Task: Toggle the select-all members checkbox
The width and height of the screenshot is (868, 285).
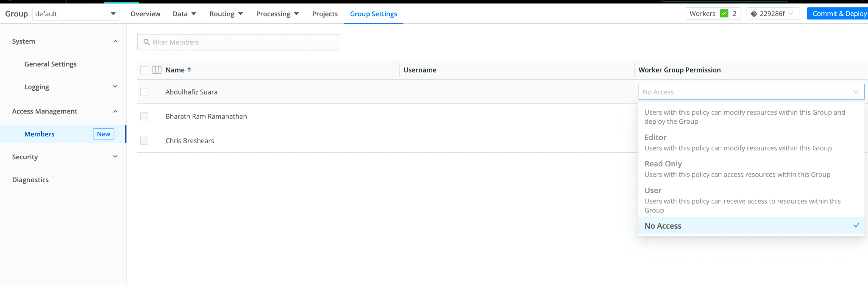Action: click(x=145, y=70)
